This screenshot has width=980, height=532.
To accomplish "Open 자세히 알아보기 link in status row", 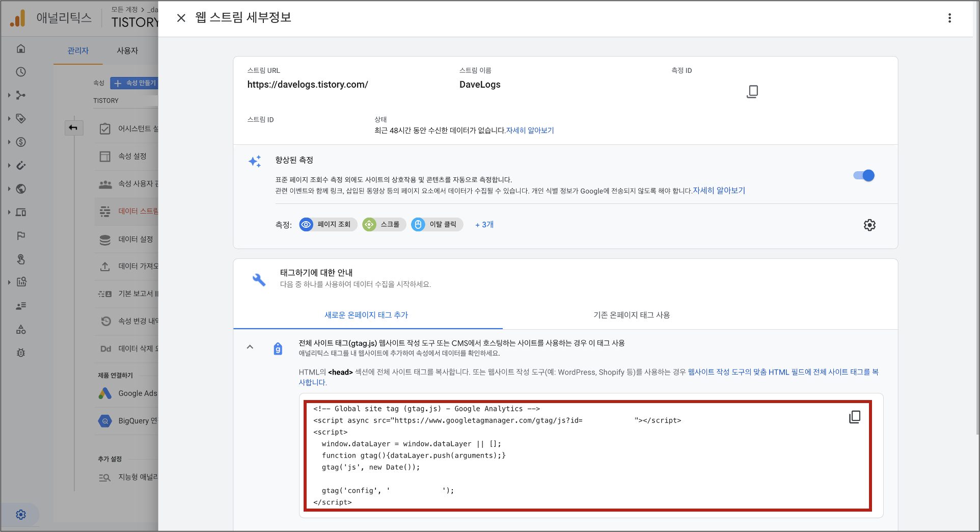I will (530, 130).
